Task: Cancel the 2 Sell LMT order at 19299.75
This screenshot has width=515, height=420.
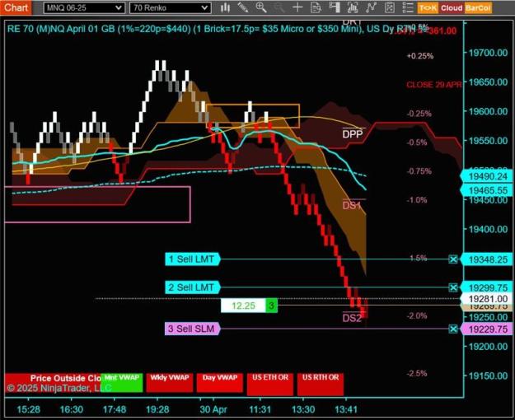Action: click(453, 287)
